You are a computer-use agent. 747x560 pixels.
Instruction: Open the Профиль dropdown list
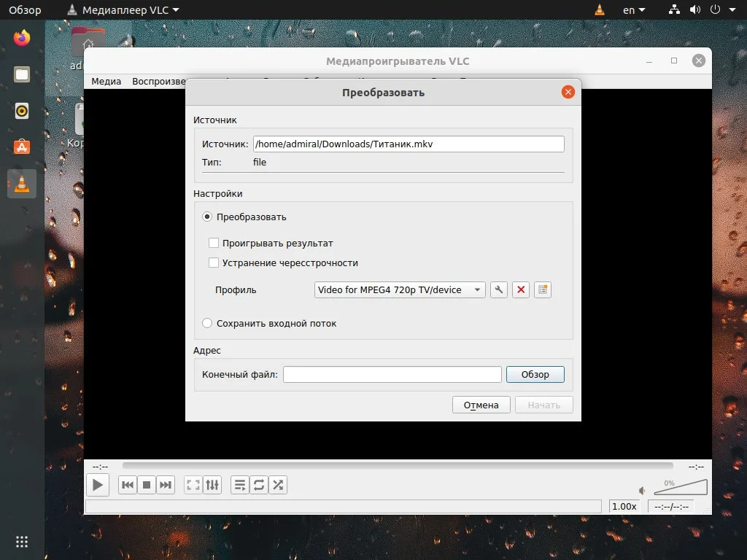point(399,289)
